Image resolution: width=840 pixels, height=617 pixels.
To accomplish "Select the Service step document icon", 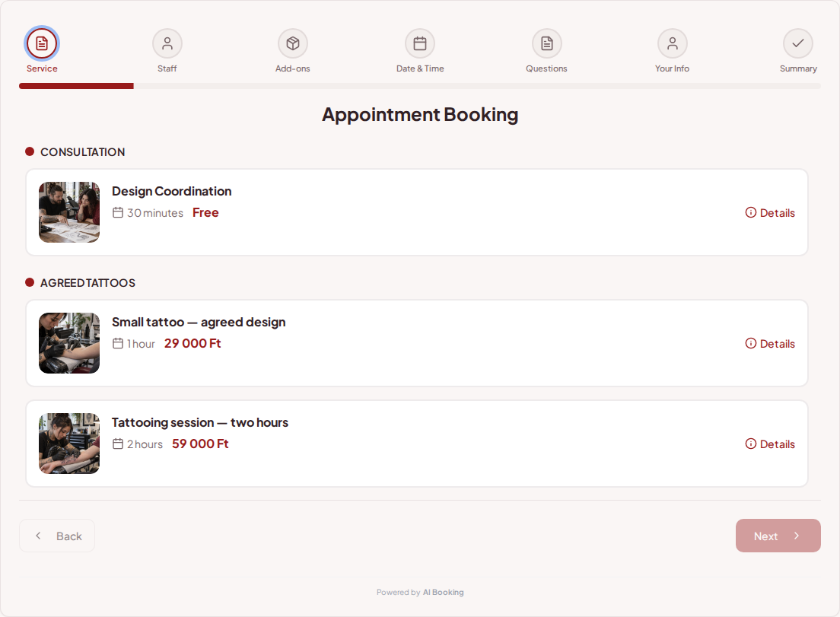I will point(42,43).
